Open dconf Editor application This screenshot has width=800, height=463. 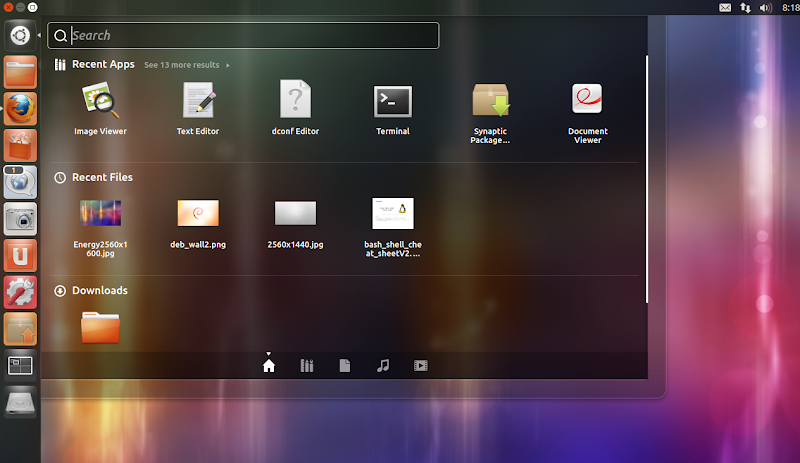pos(295,108)
